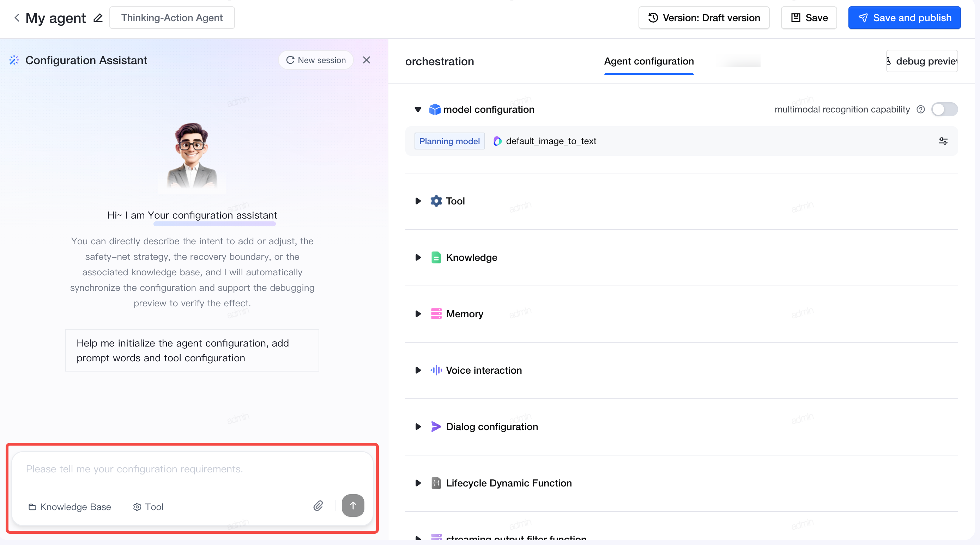Go back using the arrow beside My agent
The width and height of the screenshot is (980, 545).
17,18
